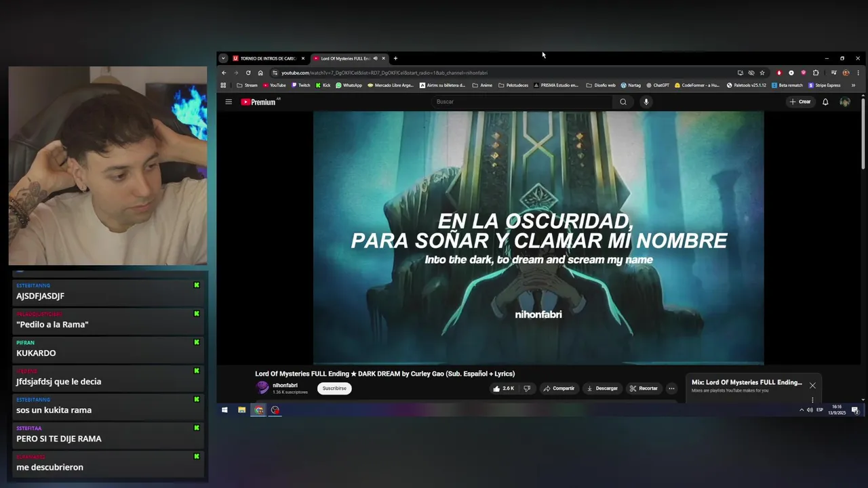Open the Stream bookmarks folder

[247, 85]
